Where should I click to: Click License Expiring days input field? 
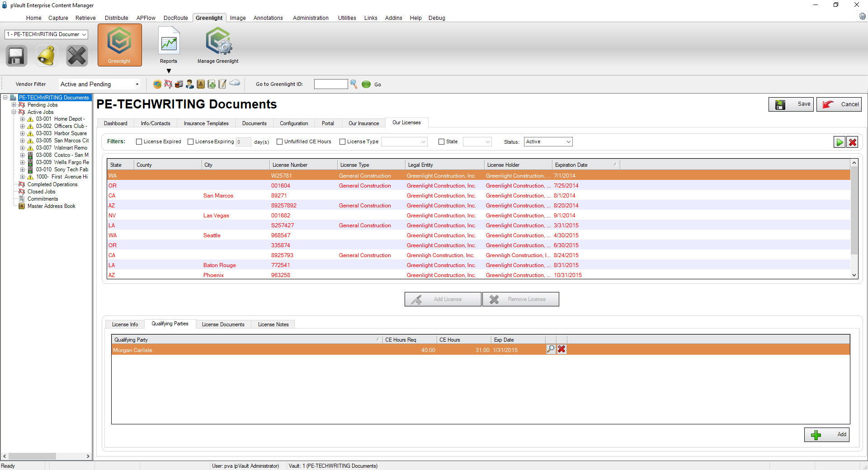tap(243, 142)
